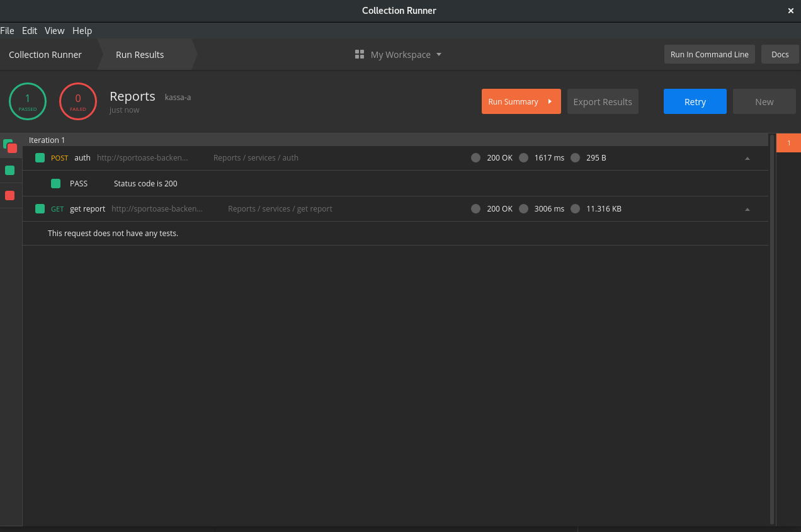Image resolution: width=801 pixels, height=532 pixels.
Task: Click the workspace grid icon
Action: 360,55
